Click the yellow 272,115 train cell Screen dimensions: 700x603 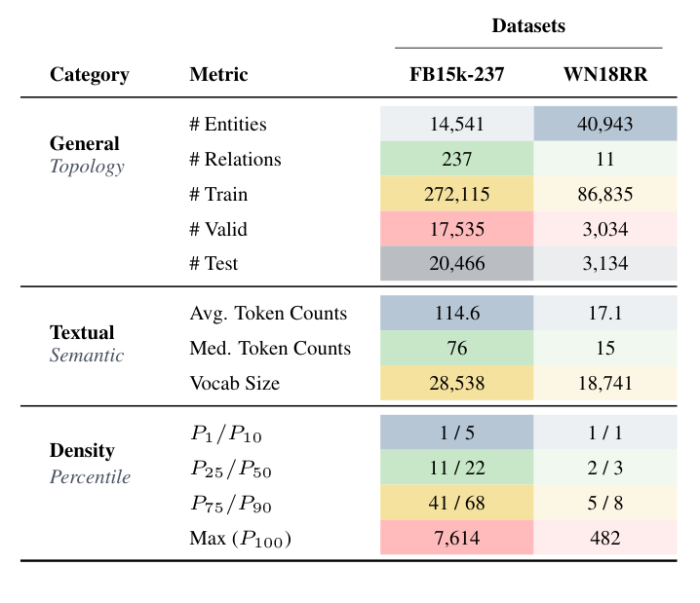click(456, 194)
